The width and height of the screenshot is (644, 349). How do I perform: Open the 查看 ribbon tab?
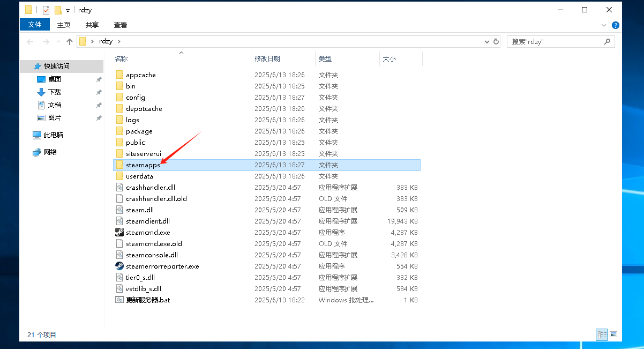121,25
